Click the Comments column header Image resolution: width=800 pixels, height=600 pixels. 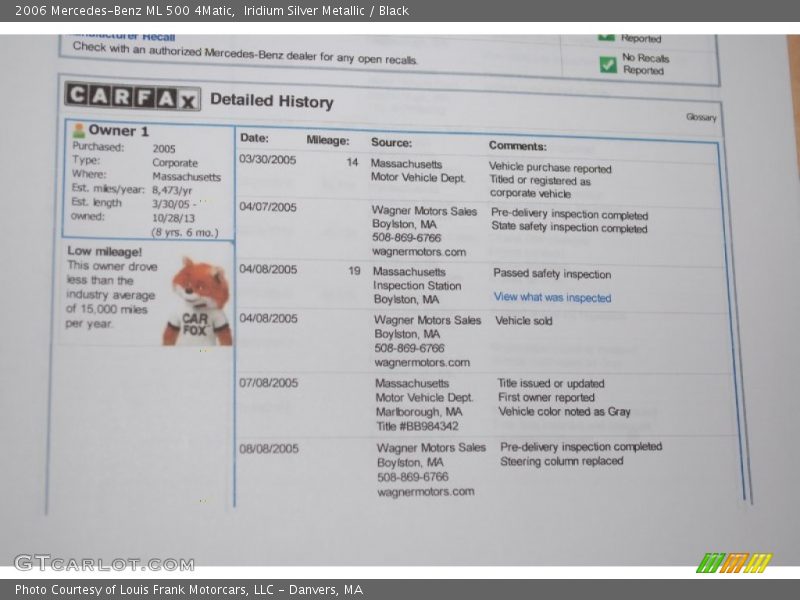click(x=517, y=146)
